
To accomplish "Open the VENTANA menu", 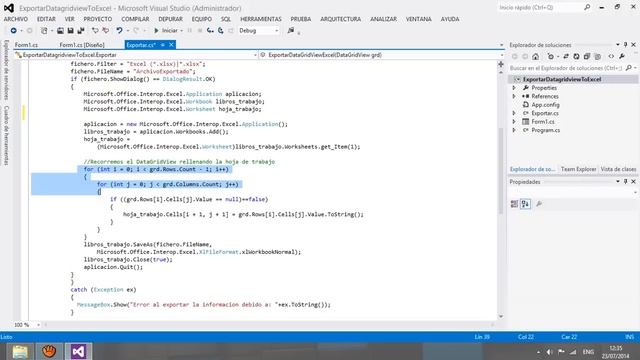I will point(418,19).
